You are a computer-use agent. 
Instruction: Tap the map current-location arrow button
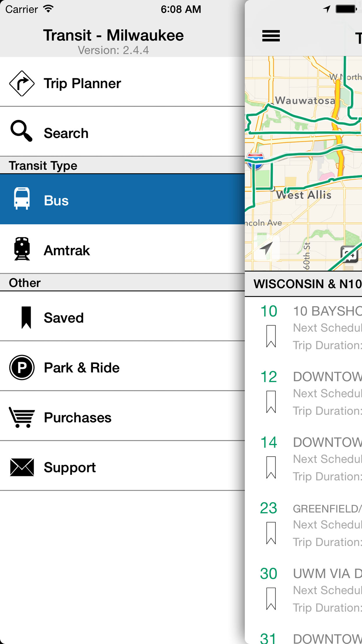point(266,248)
